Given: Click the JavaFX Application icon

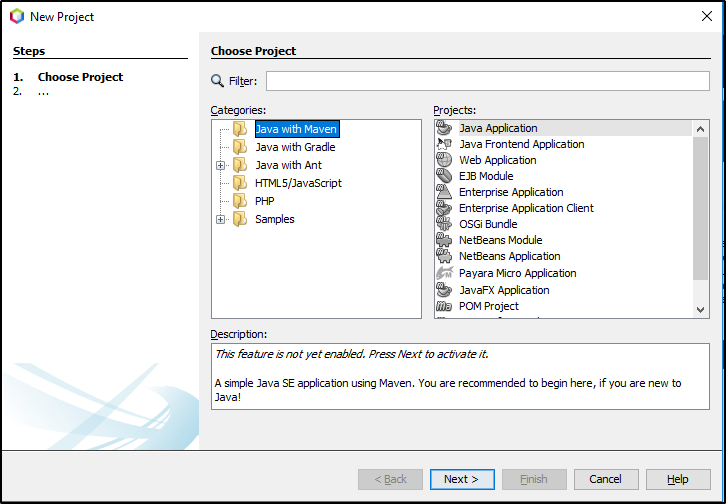Looking at the screenshot, I should pyautogui.click(x=444, y=290).
